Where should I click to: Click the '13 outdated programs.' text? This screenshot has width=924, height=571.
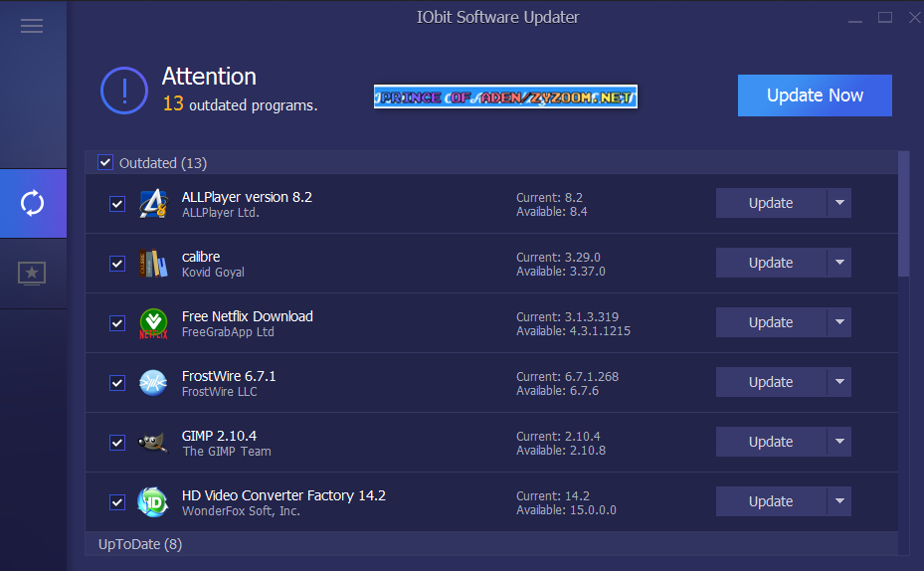coord(241,104)
